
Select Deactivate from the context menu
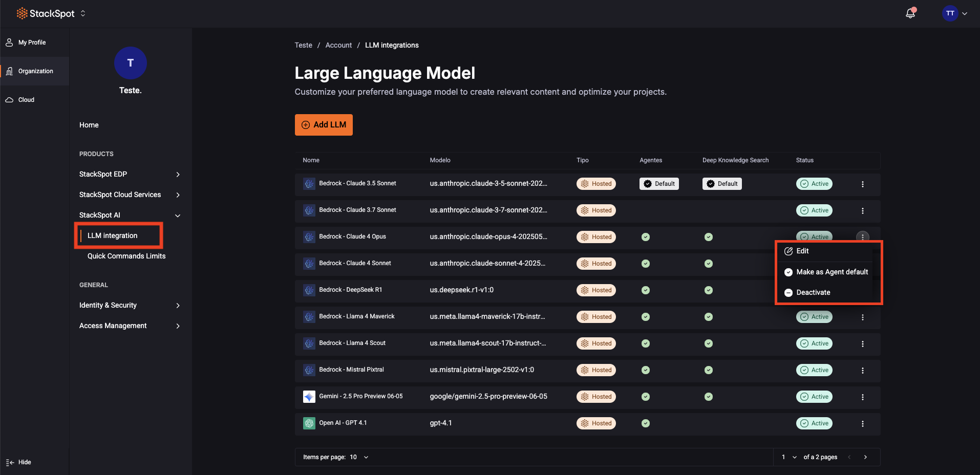pos(813,292)
